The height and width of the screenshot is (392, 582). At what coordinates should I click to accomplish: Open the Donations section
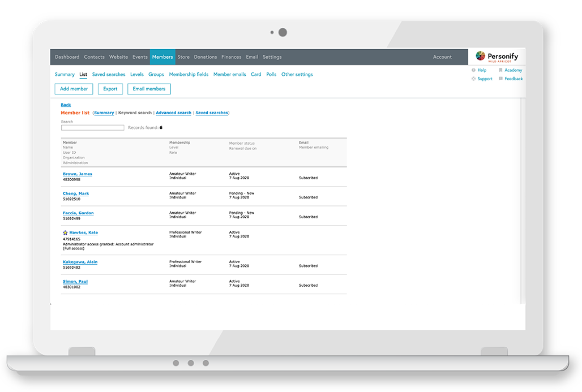[205, 57]
